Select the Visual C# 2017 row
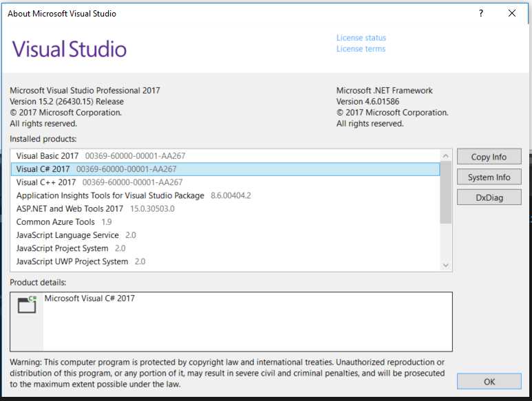Screen dimensions: 532x401 225,169
